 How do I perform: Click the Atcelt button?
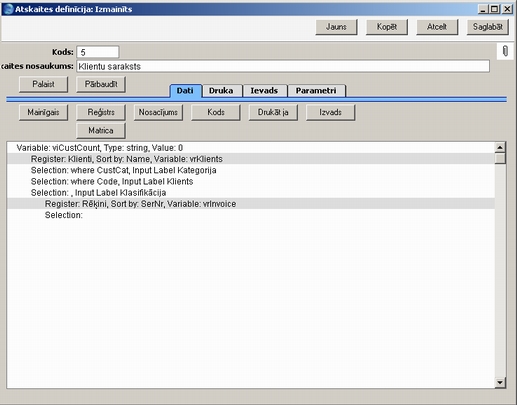click(437, 27)
